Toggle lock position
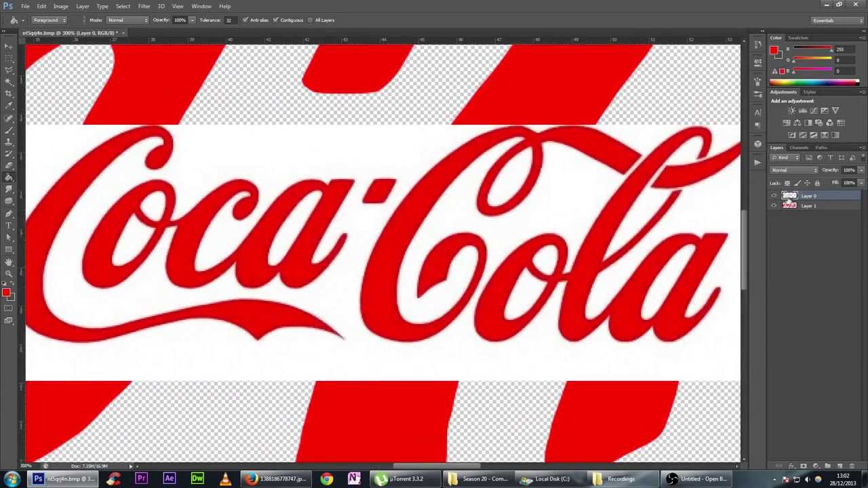 (807, 183)
